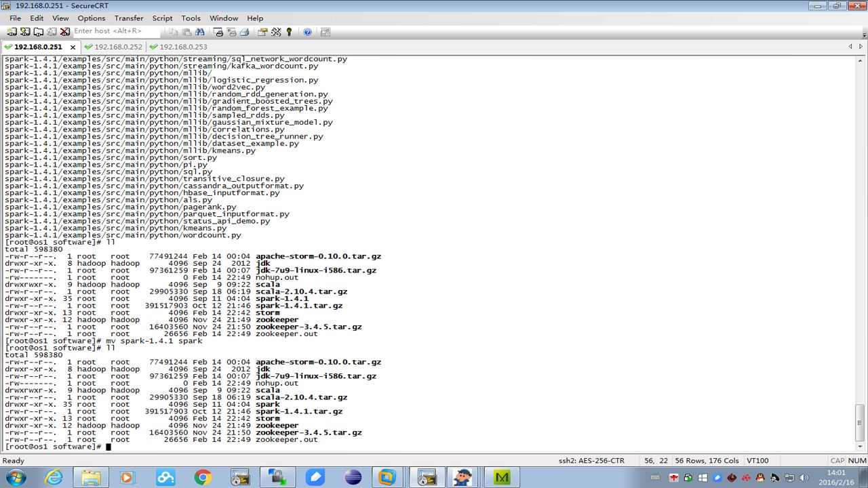This screenshot has width=868, height=488.
Task: Click the Reconnect toolbar icon
Action: [52, 32]
